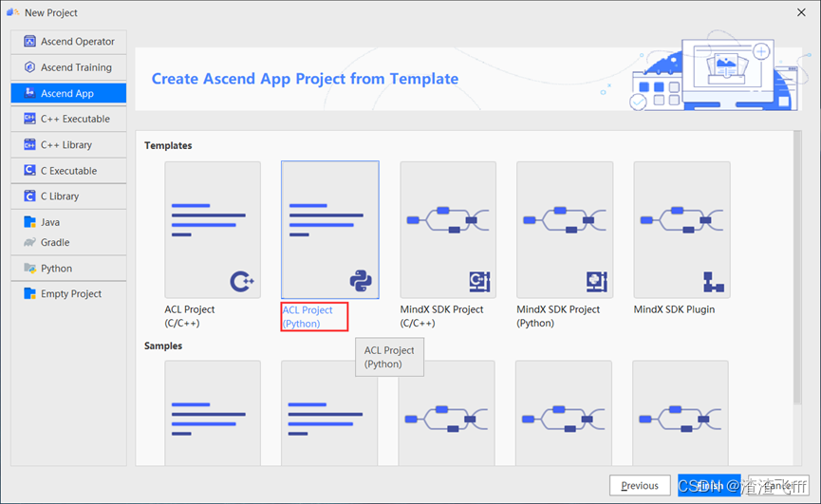Click the template list vertical scrollbar

pos(797,268)
